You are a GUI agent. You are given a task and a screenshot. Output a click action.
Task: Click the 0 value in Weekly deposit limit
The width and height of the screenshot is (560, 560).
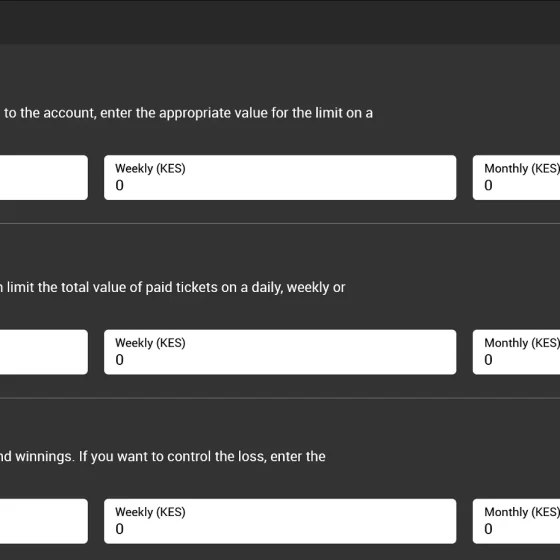pos(120,185)
